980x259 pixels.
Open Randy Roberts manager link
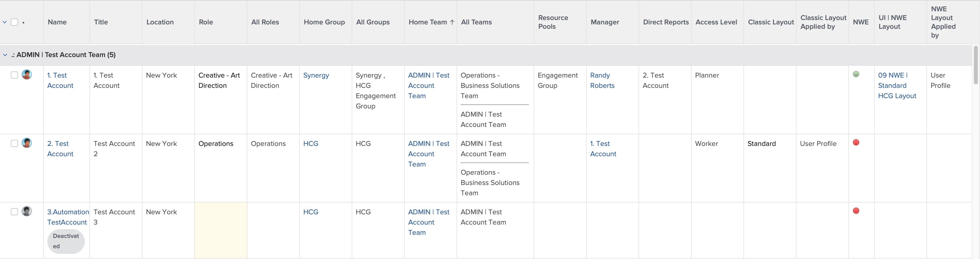[602, 80]
